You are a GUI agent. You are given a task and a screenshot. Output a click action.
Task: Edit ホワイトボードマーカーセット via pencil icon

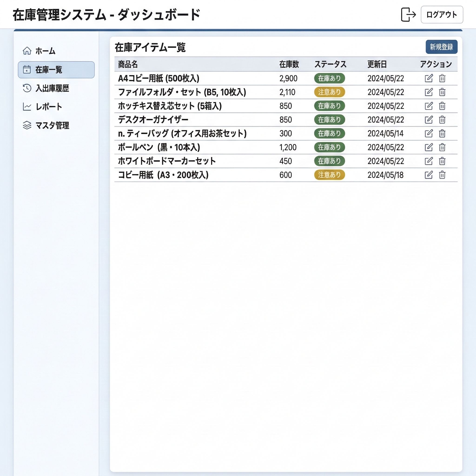(429, 161)
